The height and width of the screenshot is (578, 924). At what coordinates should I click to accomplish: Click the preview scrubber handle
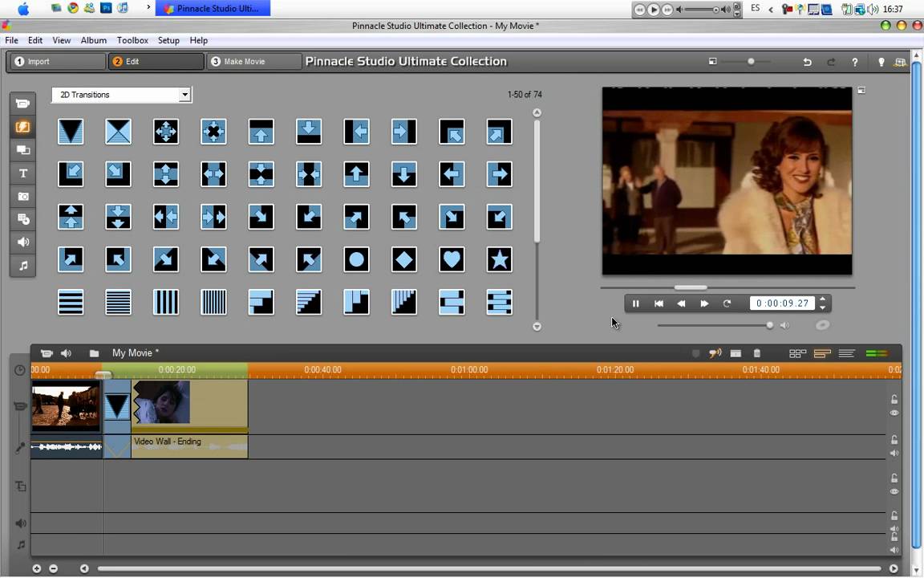click(x=691, y=287)
